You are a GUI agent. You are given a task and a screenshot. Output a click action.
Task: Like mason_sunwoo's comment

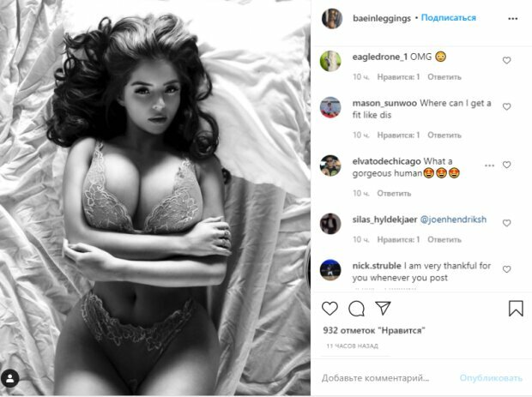coord(506,107)
